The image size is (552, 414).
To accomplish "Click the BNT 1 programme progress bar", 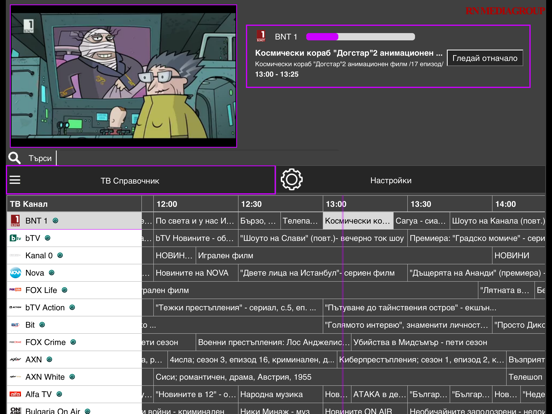I will pos(360,36).
